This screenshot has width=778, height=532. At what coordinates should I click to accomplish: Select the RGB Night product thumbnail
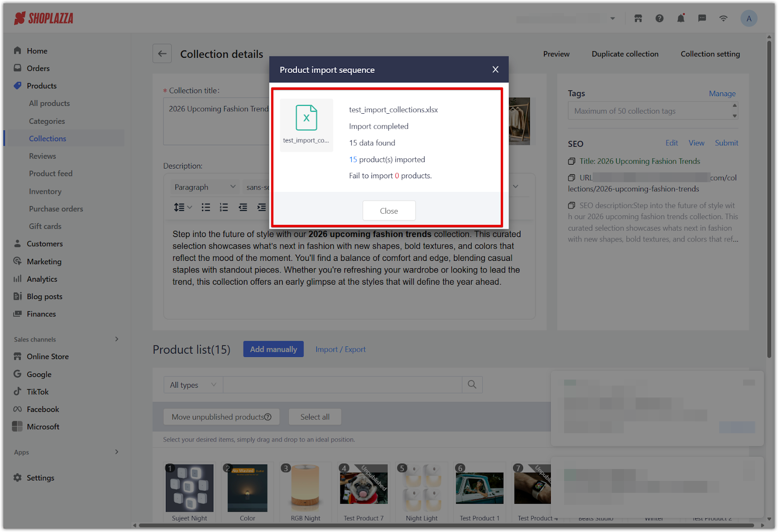tap(305, 488)
